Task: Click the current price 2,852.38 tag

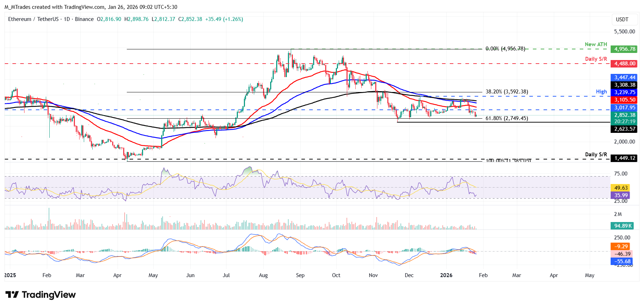Action: 624,115
